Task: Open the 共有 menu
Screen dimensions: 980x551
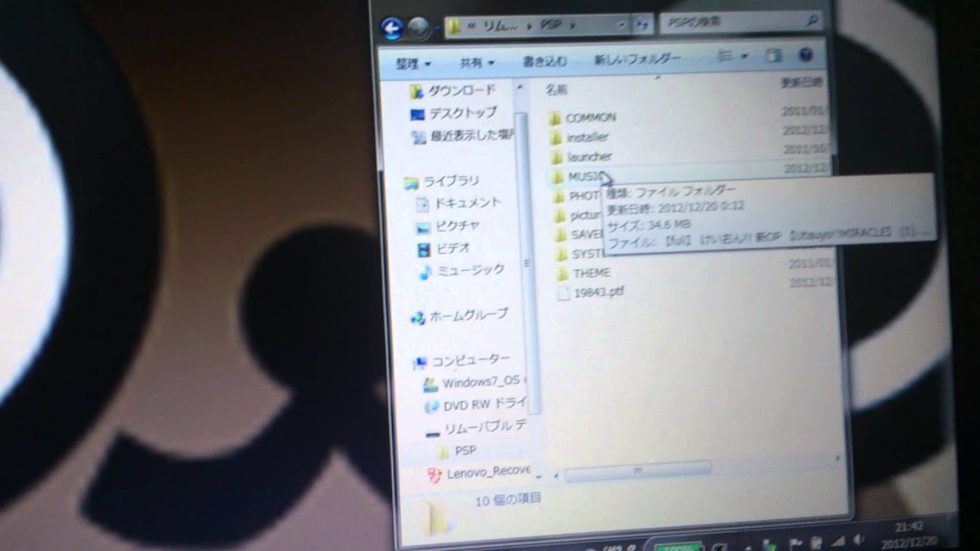Action: coord(477,62)
